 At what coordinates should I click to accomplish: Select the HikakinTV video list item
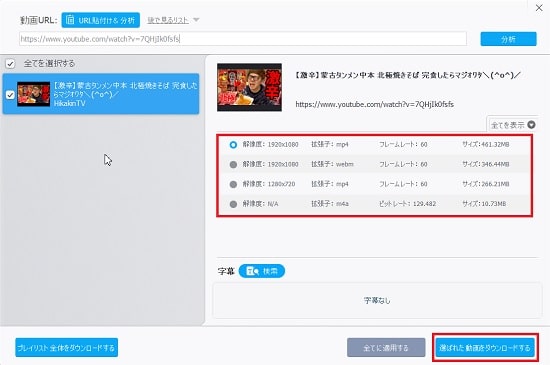point(101,94)
